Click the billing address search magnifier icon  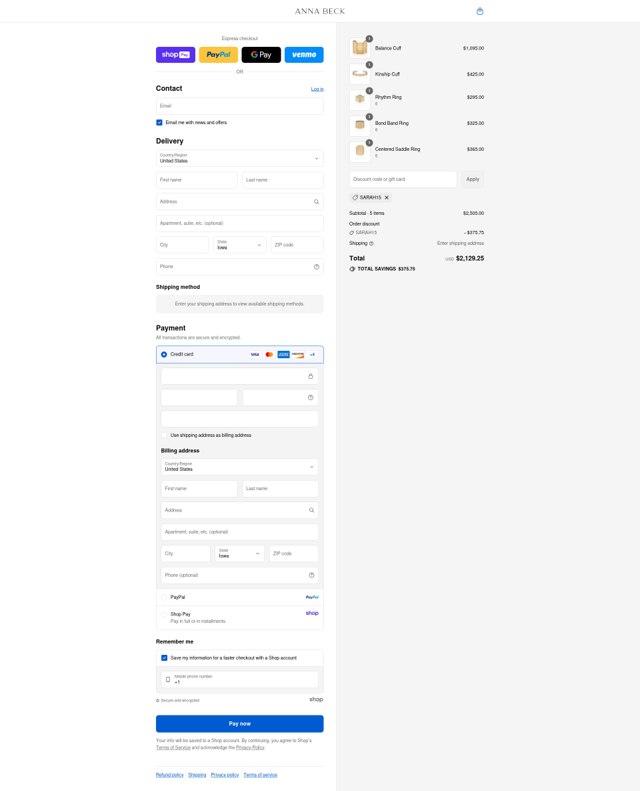click(x=311, y=510)
